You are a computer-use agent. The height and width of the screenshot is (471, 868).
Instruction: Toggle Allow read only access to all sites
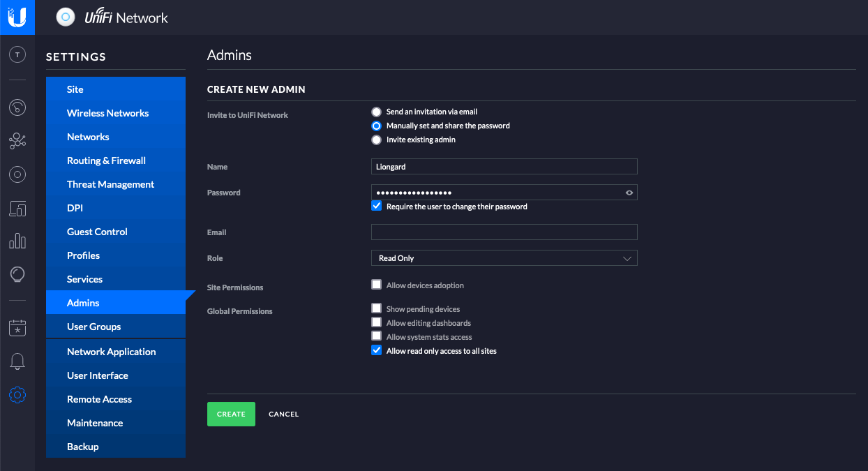click(377, 350)
